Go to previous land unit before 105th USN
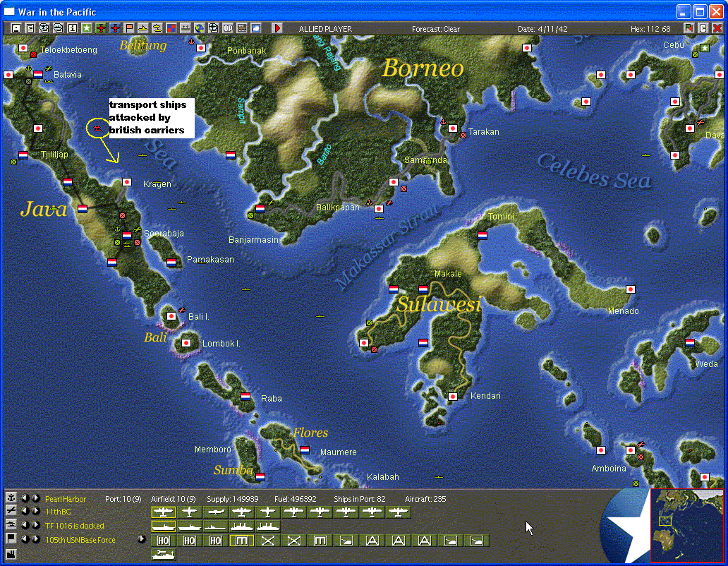Viewport: 728px width, 566px height. 25,539
